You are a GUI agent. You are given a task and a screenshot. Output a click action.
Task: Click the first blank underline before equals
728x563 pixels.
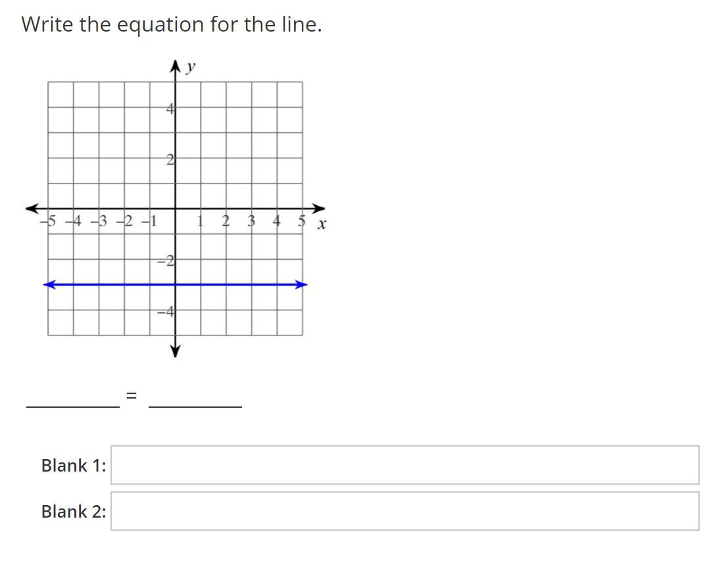(x=73, y=406)
